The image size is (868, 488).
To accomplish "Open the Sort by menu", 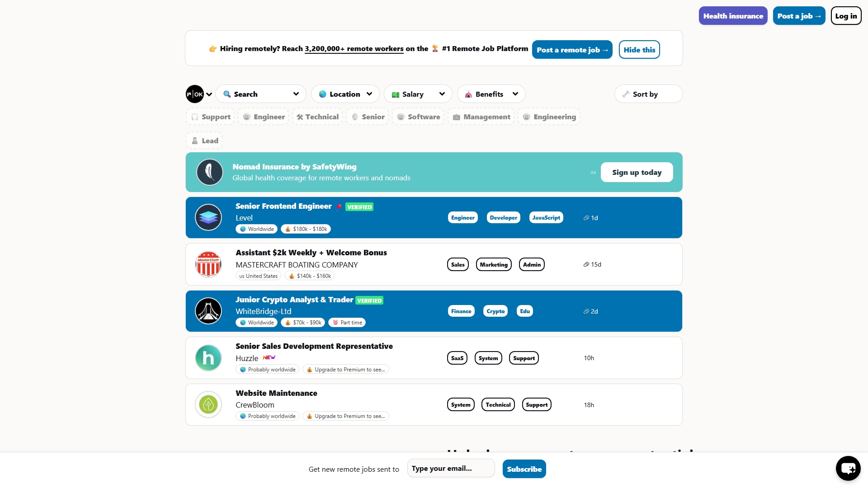I will pyautogui.click(x=648, y=94).
